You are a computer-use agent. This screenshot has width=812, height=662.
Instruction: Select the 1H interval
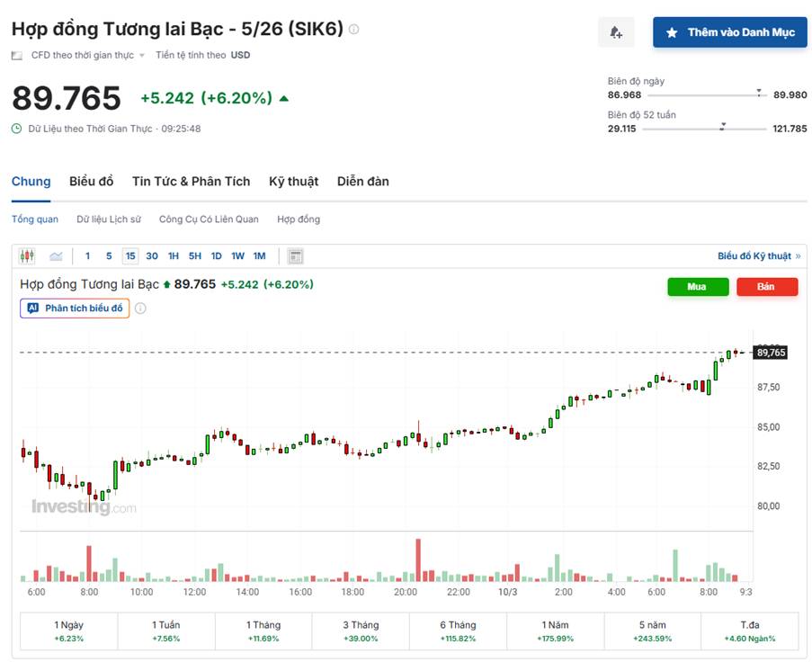[174, 255]
